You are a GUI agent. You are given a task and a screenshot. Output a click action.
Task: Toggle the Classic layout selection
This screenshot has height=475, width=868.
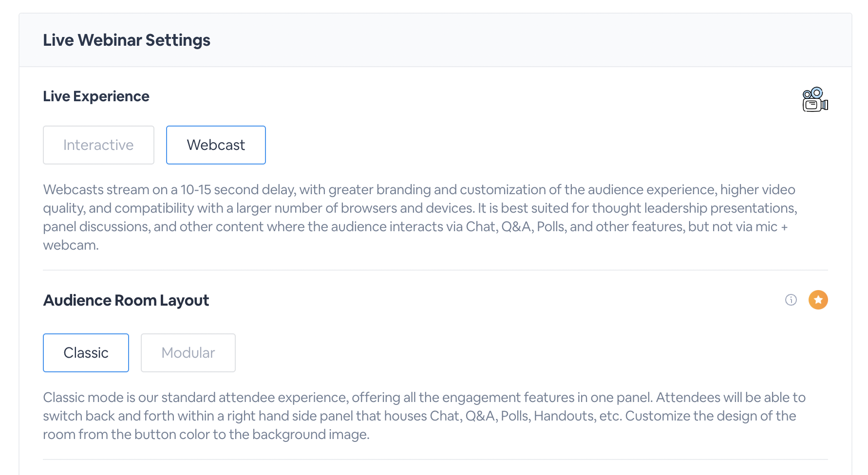tap(86, 352)
